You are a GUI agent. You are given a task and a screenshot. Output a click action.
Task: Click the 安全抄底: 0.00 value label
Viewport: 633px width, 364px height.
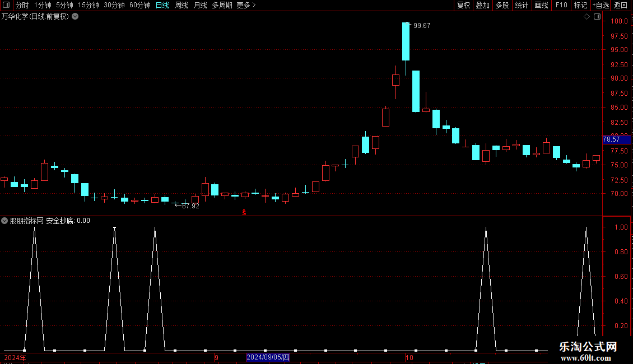68,221
